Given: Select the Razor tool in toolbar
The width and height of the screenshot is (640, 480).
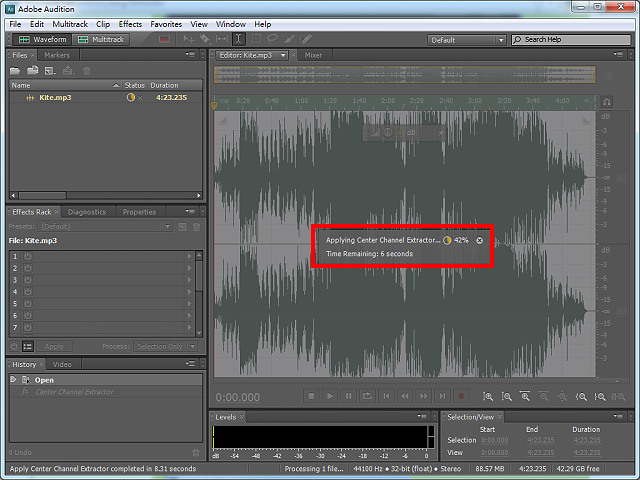Looking at the screenshot, I should pos(204,39).
